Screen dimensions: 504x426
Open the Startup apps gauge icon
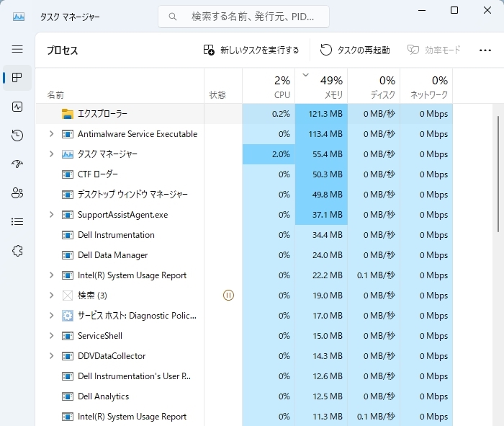[17, 164]
